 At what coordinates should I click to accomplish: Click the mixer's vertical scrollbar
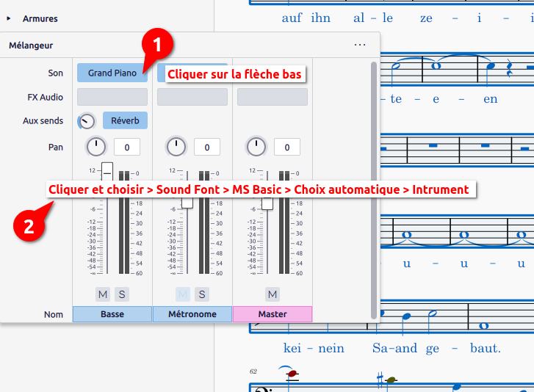tap(374, 184)
